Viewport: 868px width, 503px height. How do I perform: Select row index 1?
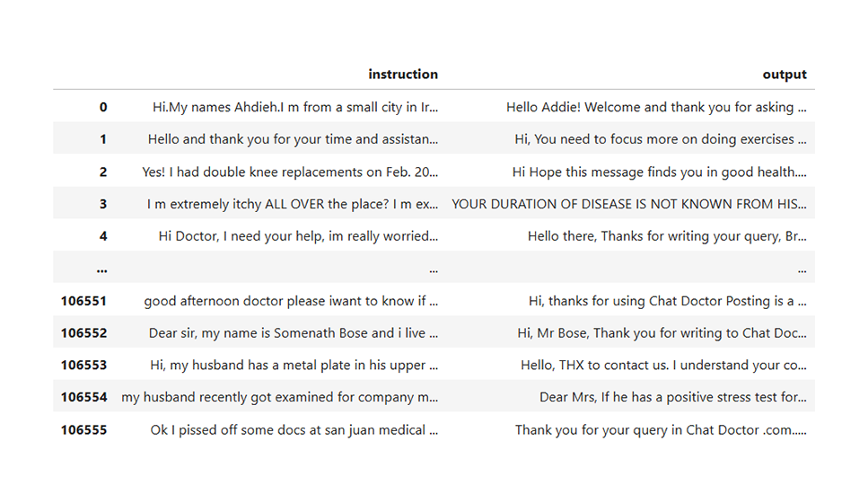pos(103,139)
